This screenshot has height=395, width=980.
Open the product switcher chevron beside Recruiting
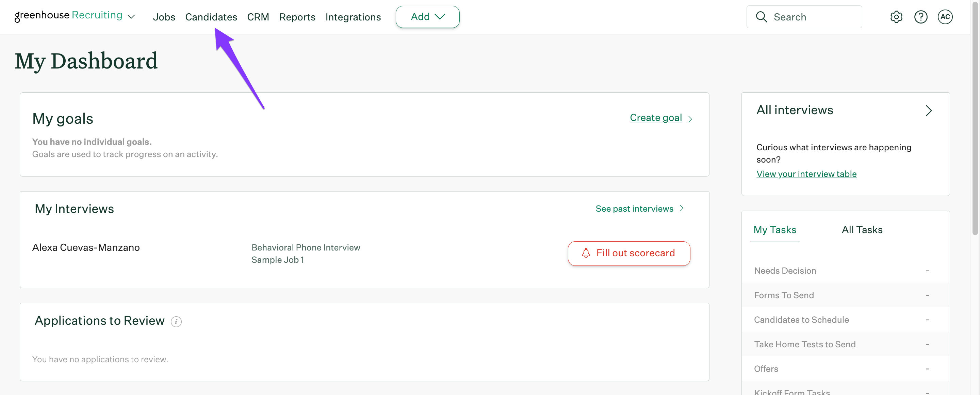[x=131, y=17]
